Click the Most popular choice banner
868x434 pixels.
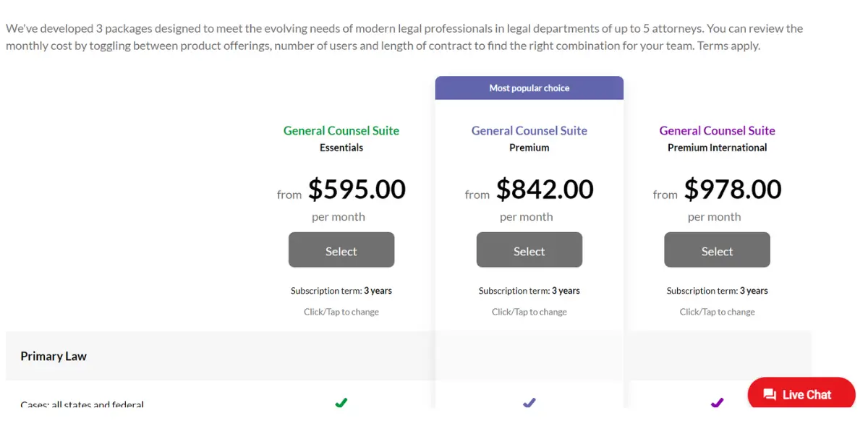(529, 88)
